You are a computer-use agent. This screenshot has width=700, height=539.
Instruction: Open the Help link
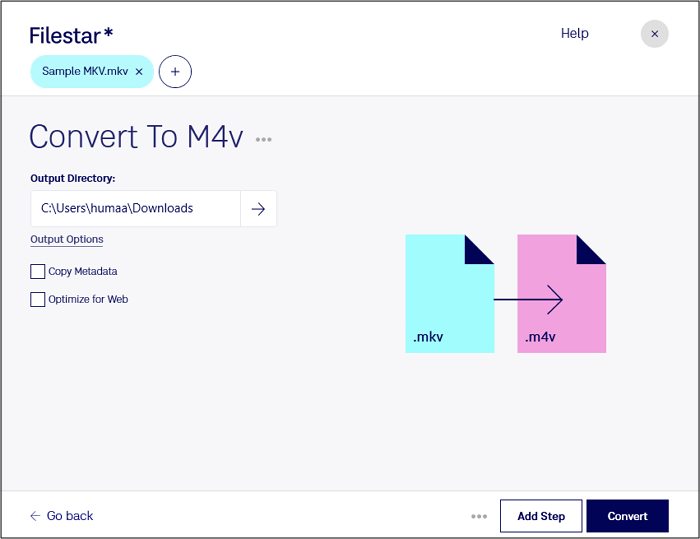click(x=574, y=33)
